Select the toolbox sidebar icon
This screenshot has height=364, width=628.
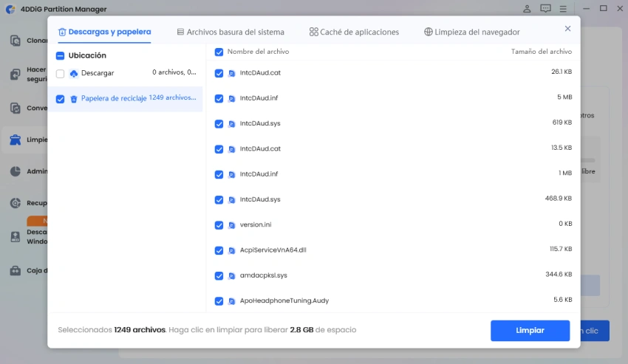16,270
